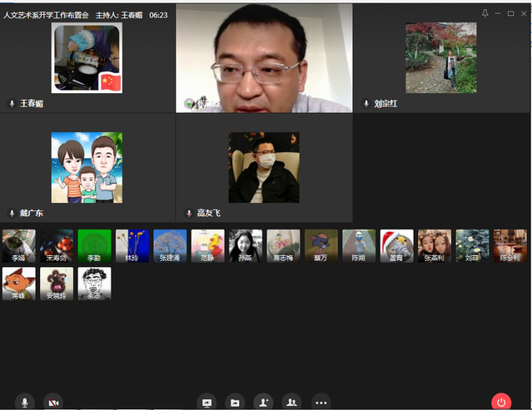Click the microphone icon beside 戴广东

point(12,213)
